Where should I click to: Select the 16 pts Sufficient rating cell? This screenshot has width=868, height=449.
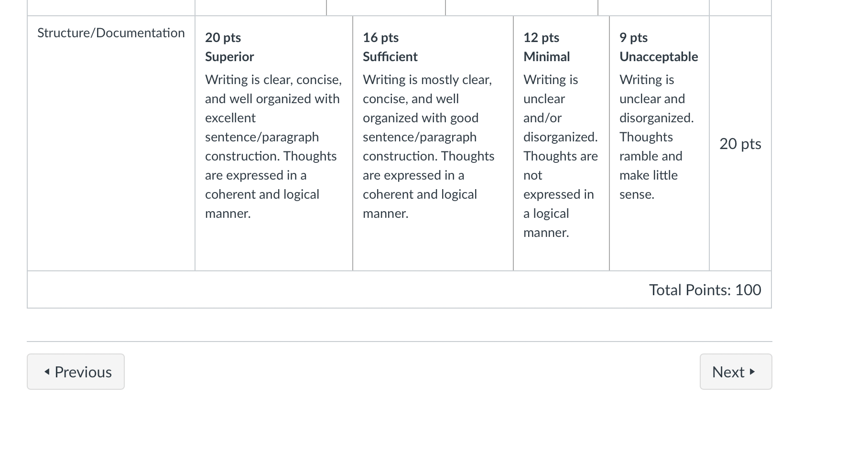pos(433,143)
